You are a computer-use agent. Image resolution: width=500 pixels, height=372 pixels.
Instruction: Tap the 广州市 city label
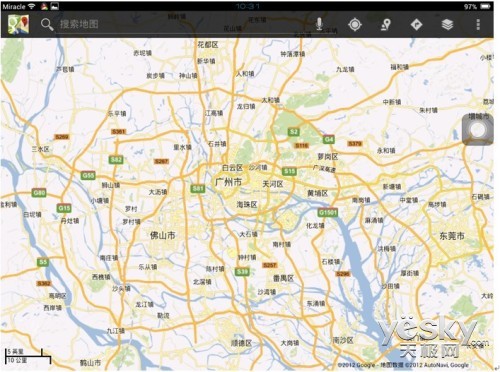pyautogui.click(x=228, y=182)
